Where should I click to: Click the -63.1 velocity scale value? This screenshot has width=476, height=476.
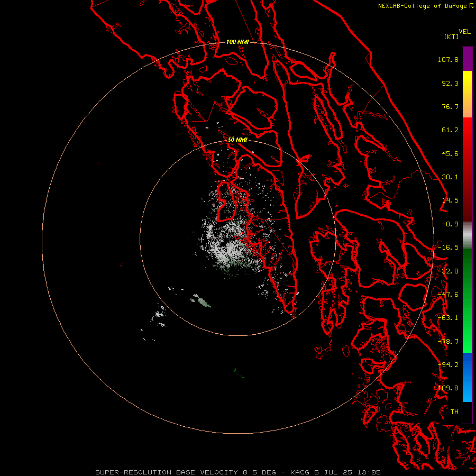click(x=448, y=318)
